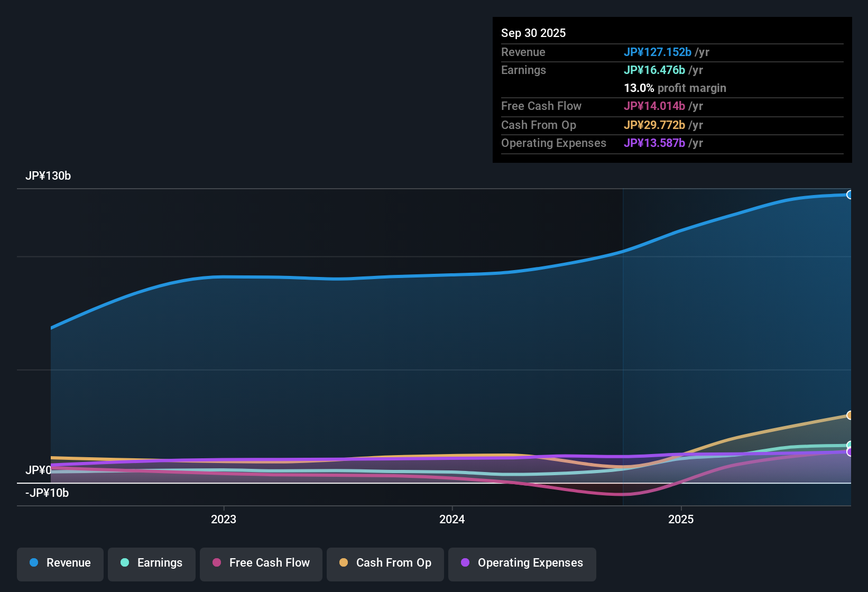Screen dimensions: 868x592
Task: Toggle the Free Cash Flow series off
Action: [x=261, y=563]
